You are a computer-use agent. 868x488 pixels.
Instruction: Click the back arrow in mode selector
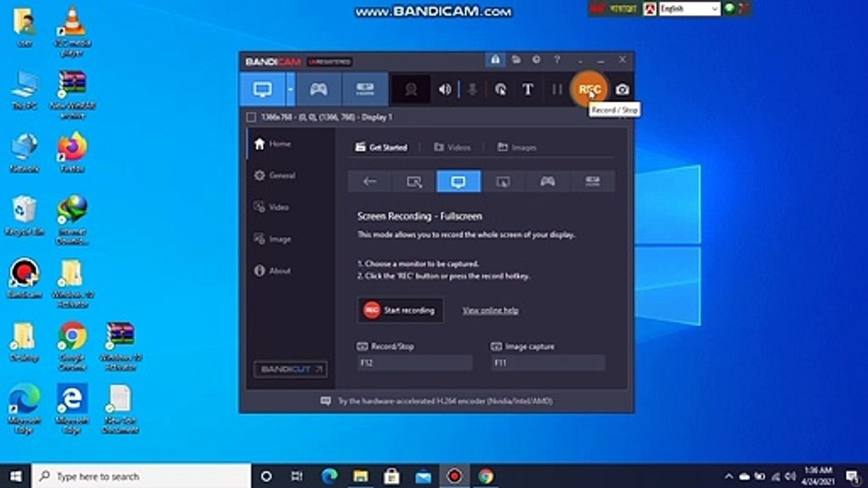coord(370,182)
